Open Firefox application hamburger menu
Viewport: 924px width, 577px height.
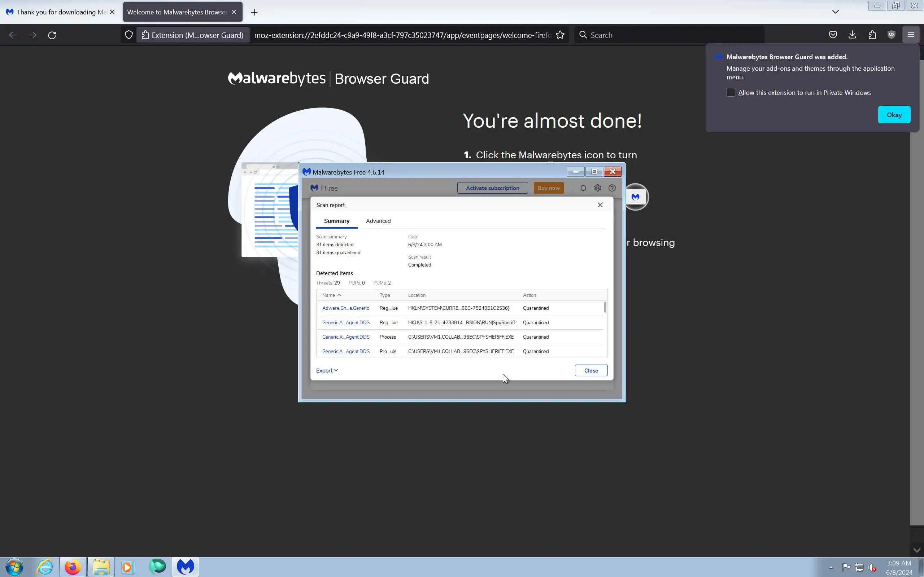click(911, 35)
